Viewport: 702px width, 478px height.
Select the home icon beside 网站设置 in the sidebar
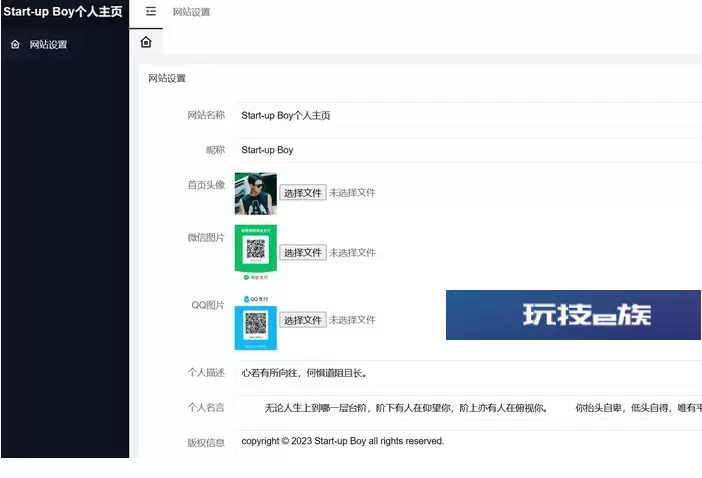pyautogui.click(x=15, y=44)
